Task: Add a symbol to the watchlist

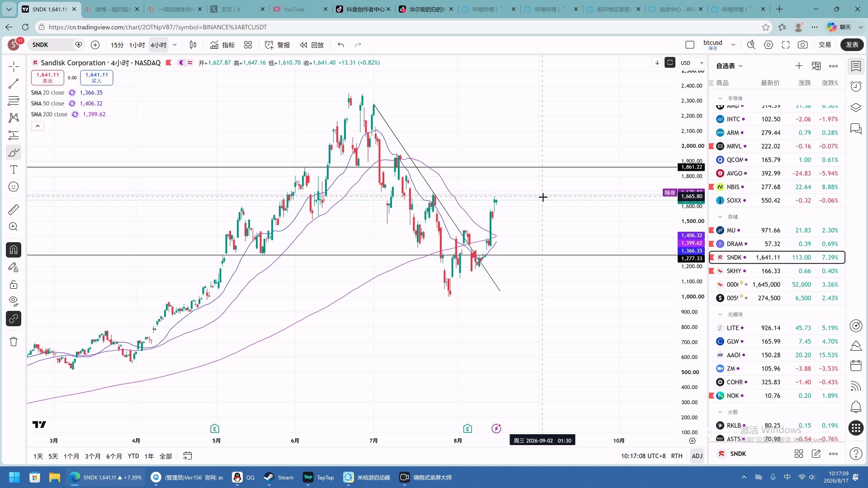Action: pos(799,66)
